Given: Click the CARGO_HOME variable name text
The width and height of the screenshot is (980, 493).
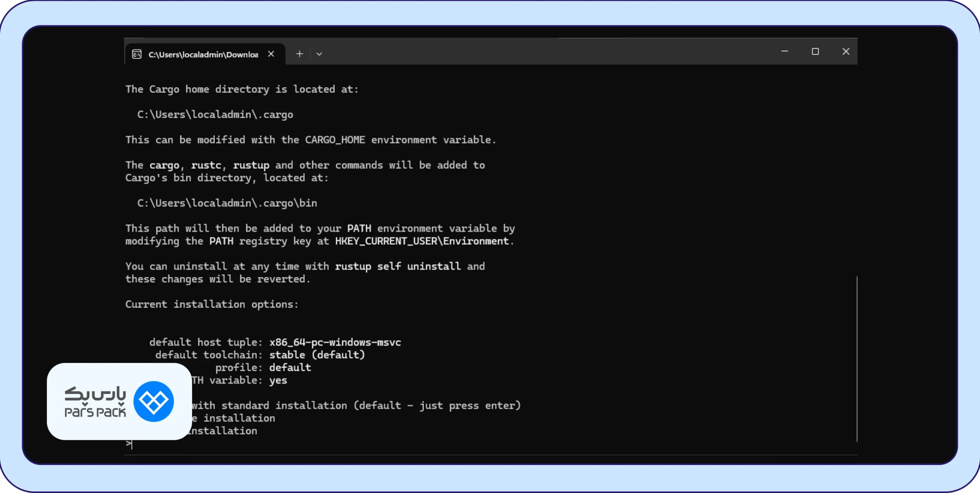Looking at the screenshot, I should (x=335, y=140).
